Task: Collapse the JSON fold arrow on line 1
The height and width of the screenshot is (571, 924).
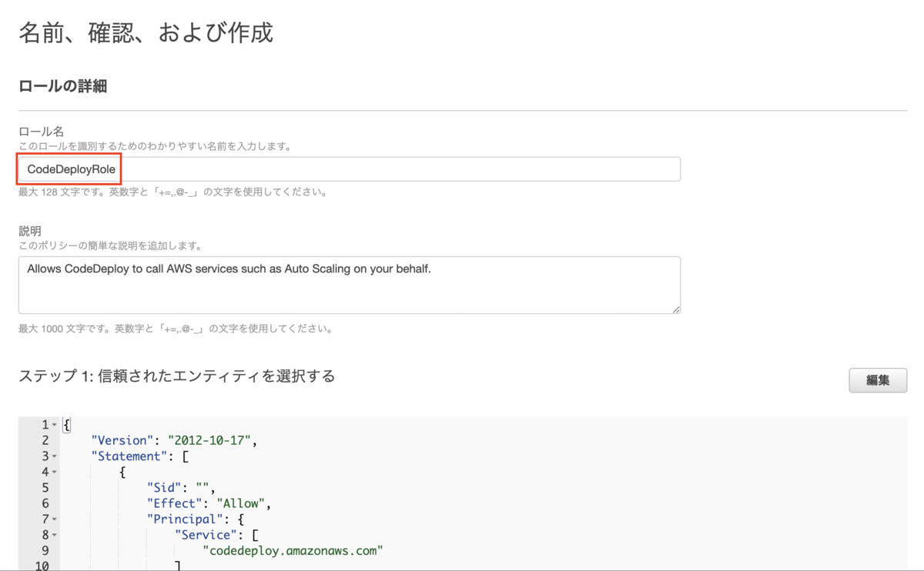Action: coord(55,425)
